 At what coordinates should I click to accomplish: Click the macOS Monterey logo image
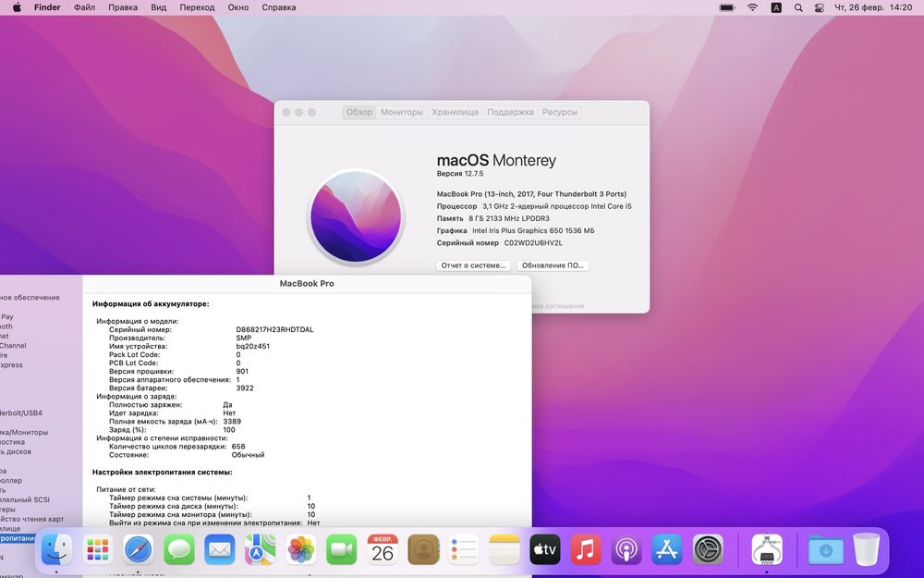[356, 216]
